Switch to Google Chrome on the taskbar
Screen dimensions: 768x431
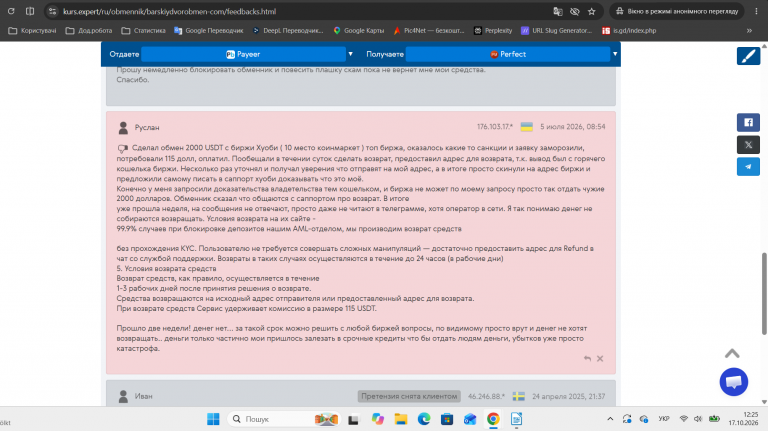tap(493, 419)
